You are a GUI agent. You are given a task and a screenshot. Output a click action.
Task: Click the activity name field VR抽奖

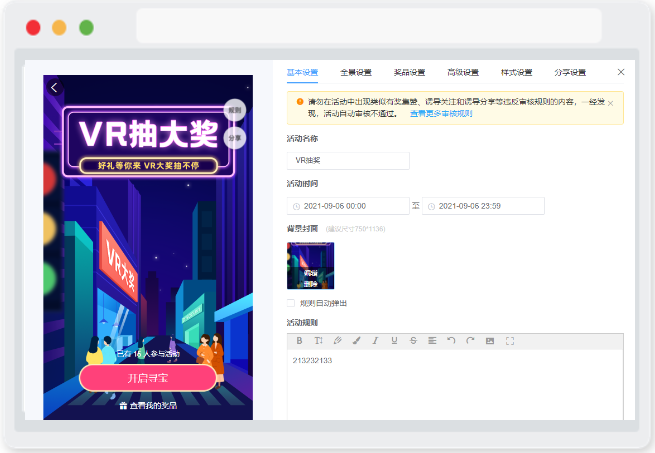348,161
